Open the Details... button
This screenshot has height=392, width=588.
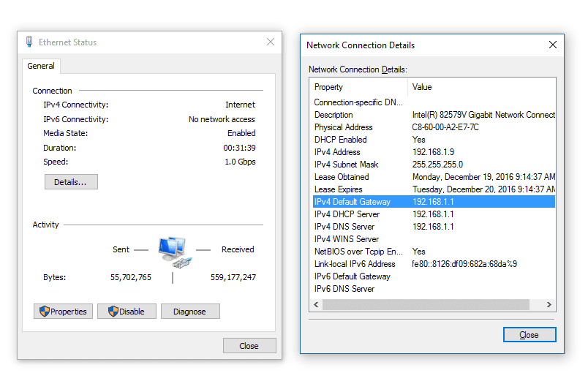tap(71, 182)
